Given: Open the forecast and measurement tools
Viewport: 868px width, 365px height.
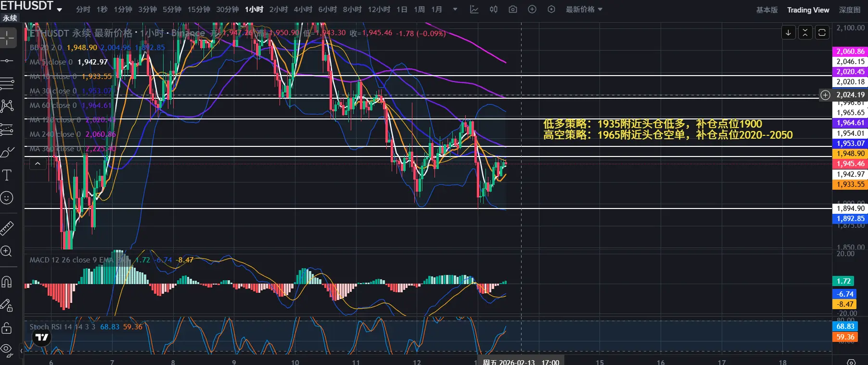Looking at the screenshot, I should coord(7,129).
